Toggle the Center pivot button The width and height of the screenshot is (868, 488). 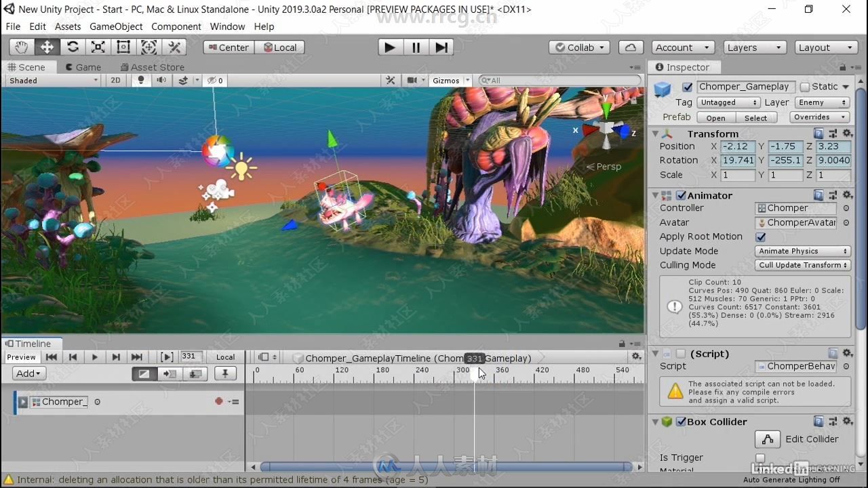228,47
